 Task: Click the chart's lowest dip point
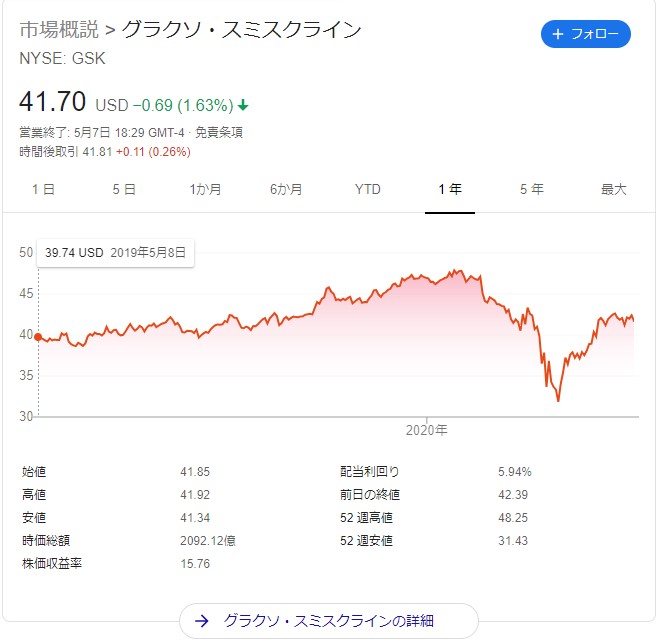pyautogui.click(x=558, y=400)
